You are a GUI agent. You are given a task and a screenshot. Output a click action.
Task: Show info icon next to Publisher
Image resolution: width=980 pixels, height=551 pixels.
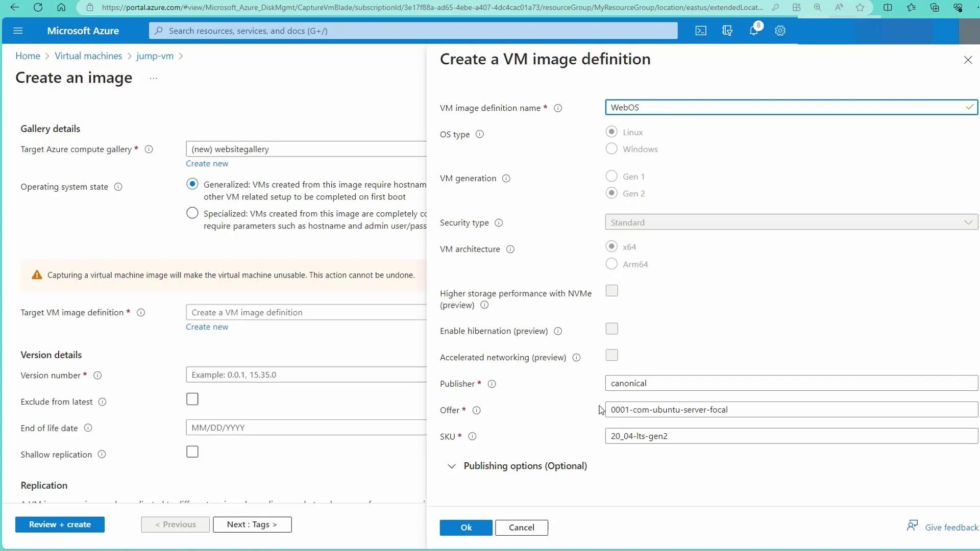[x=492, y=384]
